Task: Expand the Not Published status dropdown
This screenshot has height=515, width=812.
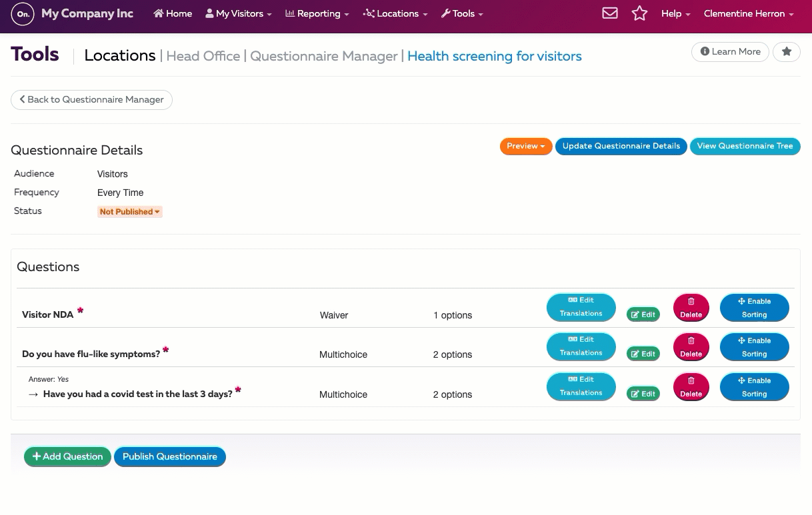Action: (129, 212)
